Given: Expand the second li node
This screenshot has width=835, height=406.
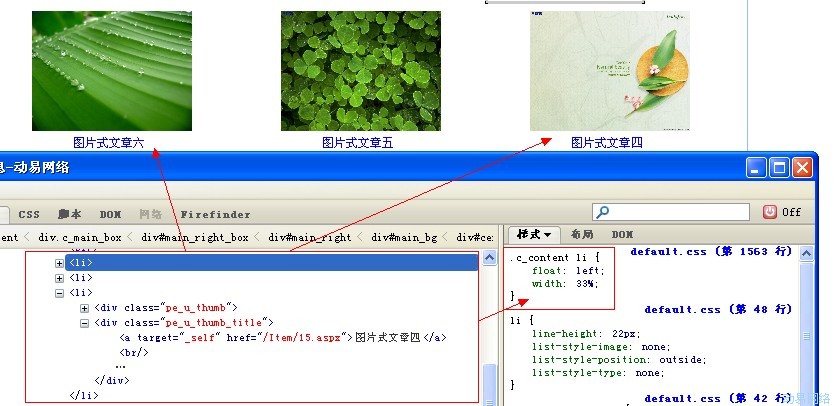Looking at the screenshot, I should [60, 277].
